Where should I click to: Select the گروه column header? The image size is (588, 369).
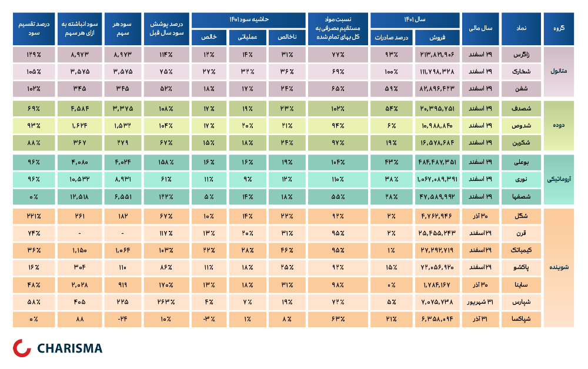click(x=559, y=29)
